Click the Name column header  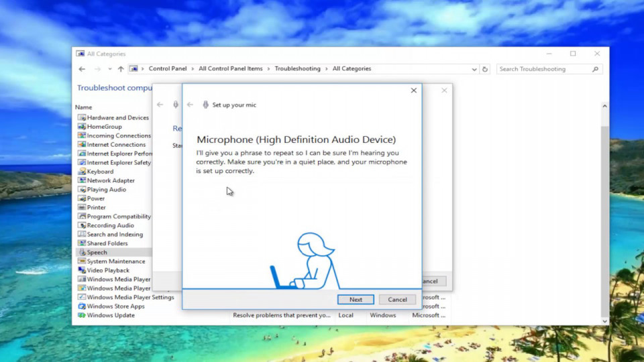[x=84, y=107]
